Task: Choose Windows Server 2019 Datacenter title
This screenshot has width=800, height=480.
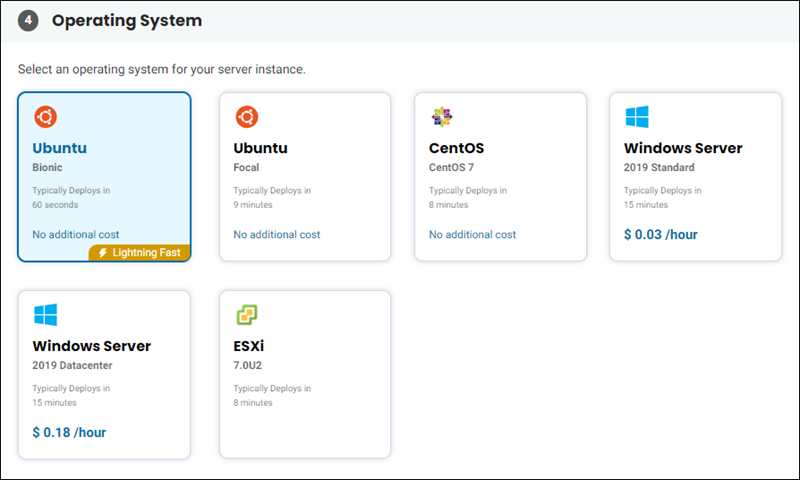Action: tap(92, 346)
